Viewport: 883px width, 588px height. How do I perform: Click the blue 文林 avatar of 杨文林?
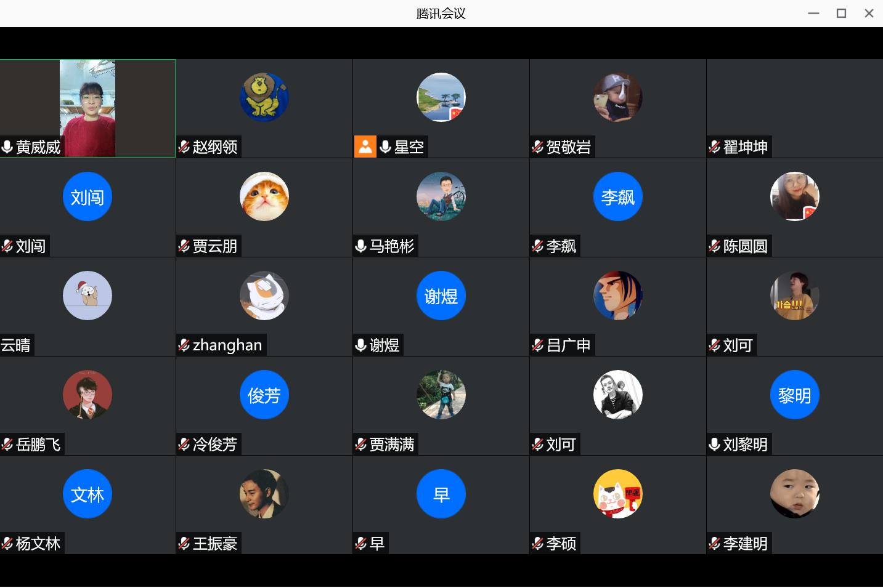pyautogui.click(x=87, y=494)
